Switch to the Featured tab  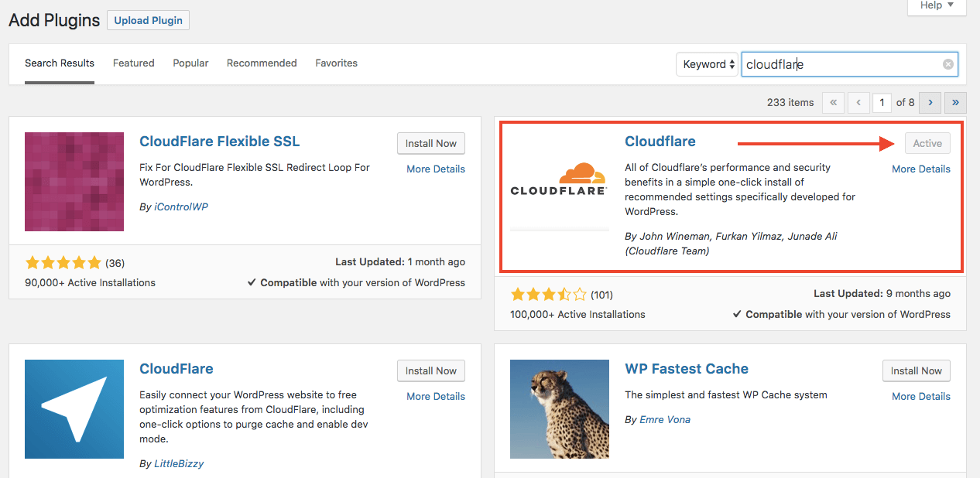pyautogui.click(x=134, y=63)
